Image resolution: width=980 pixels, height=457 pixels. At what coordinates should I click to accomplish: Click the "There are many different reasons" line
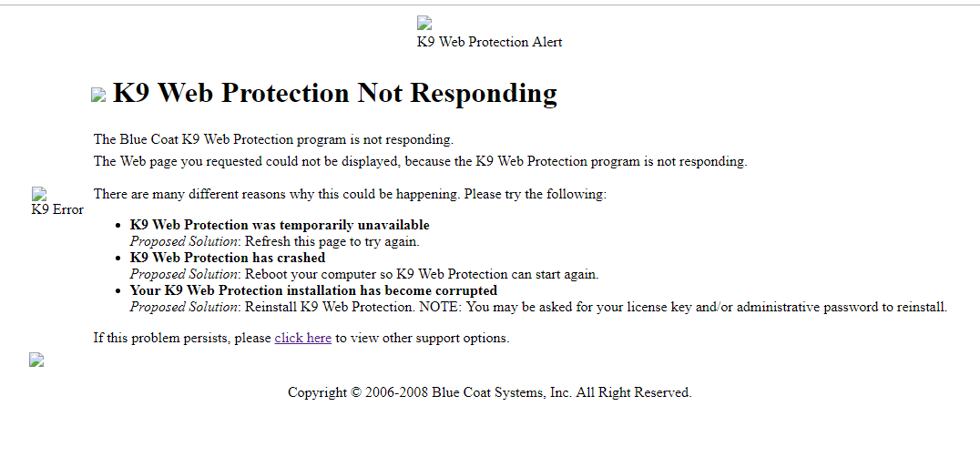click(x=349, y=194)
